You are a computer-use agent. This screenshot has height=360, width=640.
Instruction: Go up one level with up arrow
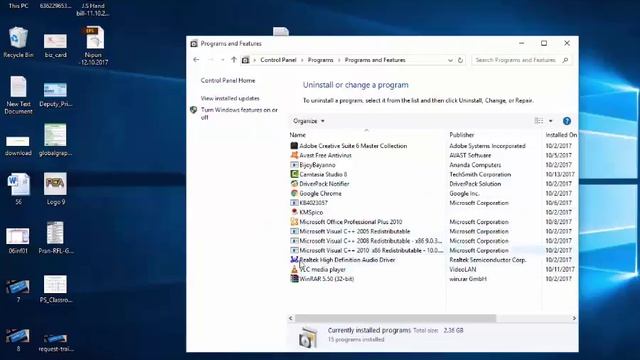[x=234, y=60]
